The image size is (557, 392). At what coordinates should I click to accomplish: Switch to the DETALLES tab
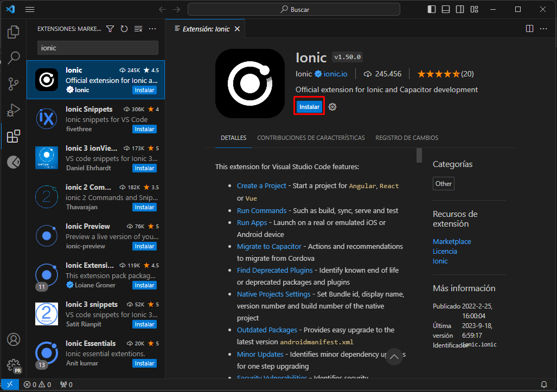[233, 138]
